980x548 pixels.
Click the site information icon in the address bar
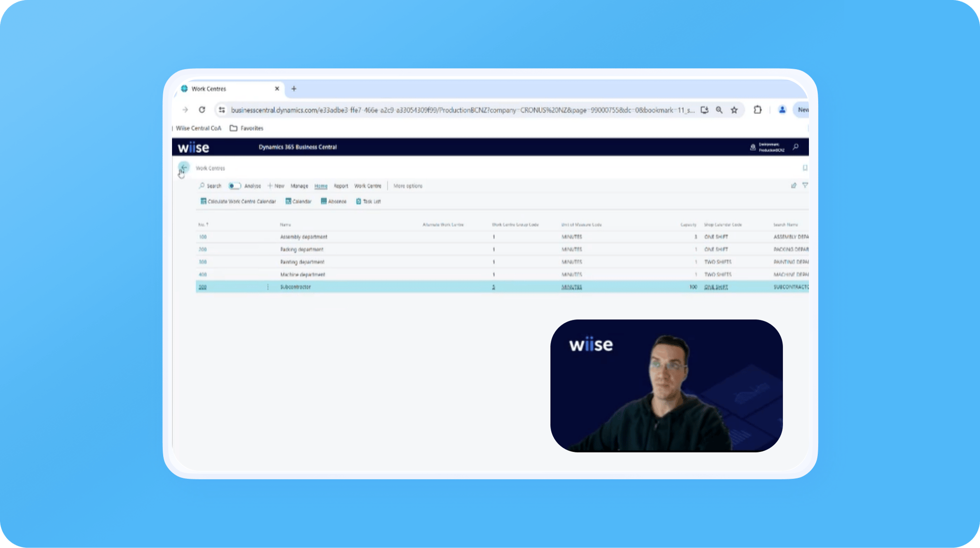222,110
